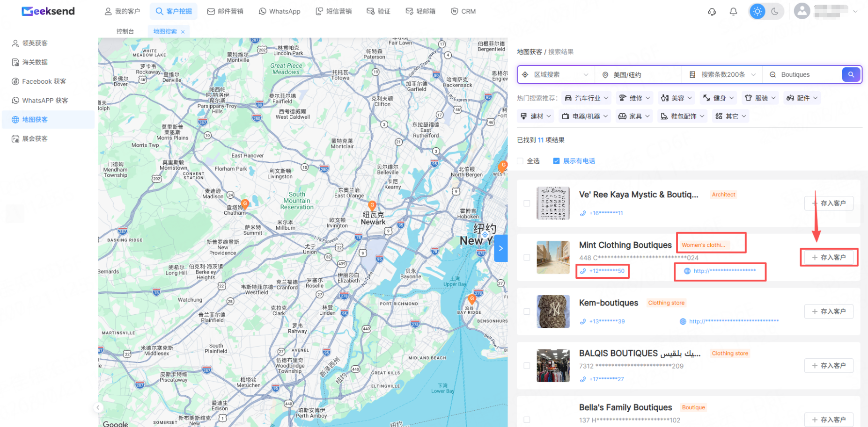Viewport: 868px width, 427px height.
Task: Open 短信营销 menu
Action: coord(334,11)
